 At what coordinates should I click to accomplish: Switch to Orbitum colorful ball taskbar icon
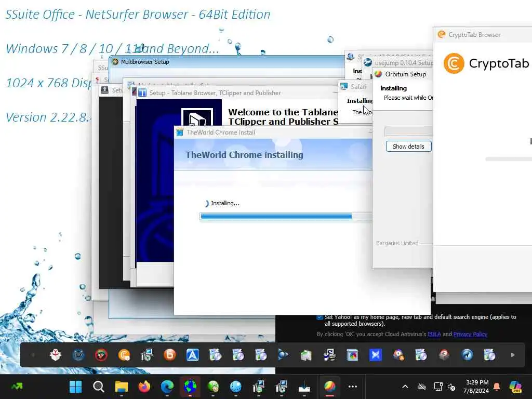click(x=330, y=387)
